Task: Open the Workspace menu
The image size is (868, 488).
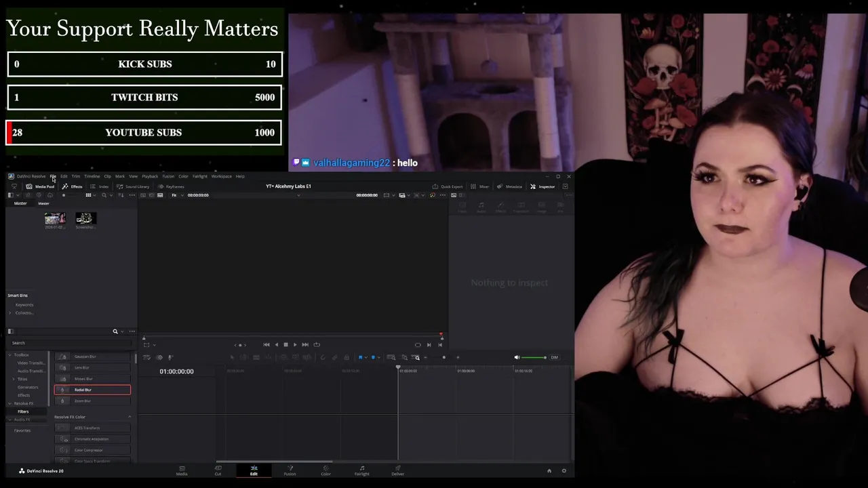Action: pyautogui.click(x=221, y=176)
